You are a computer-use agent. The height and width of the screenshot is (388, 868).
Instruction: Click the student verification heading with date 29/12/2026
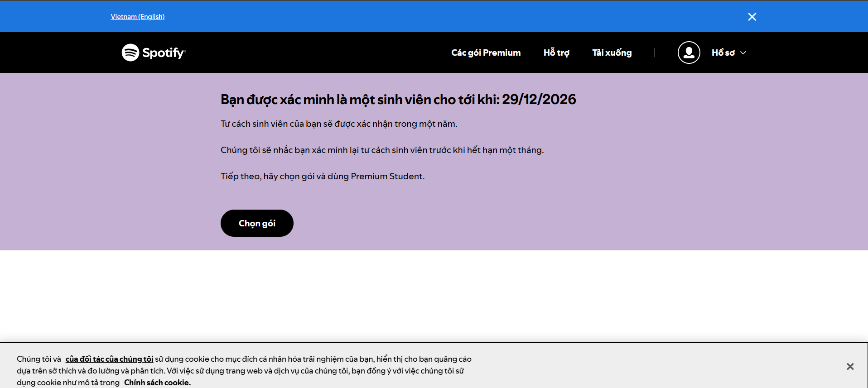pos(398,100)
